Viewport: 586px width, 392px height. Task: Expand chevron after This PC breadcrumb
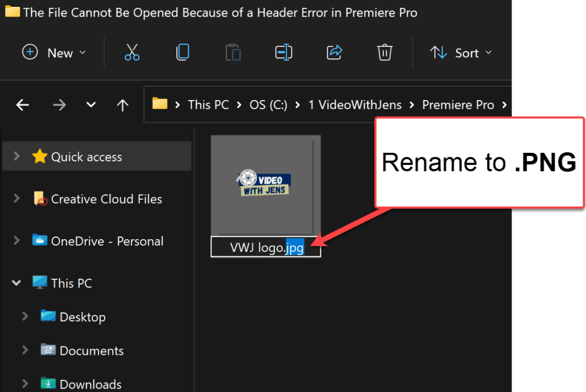(239, 105)
